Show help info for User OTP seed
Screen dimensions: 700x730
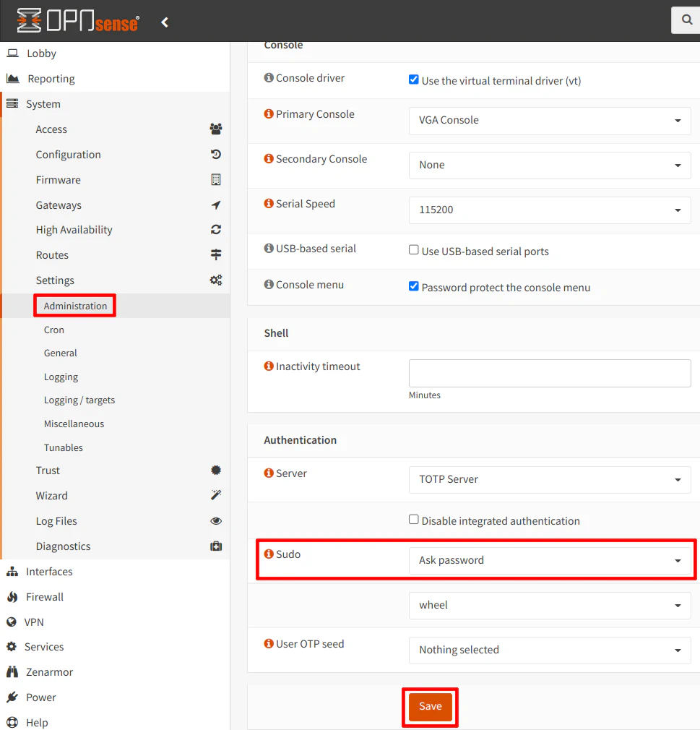[x=269, y=643]
